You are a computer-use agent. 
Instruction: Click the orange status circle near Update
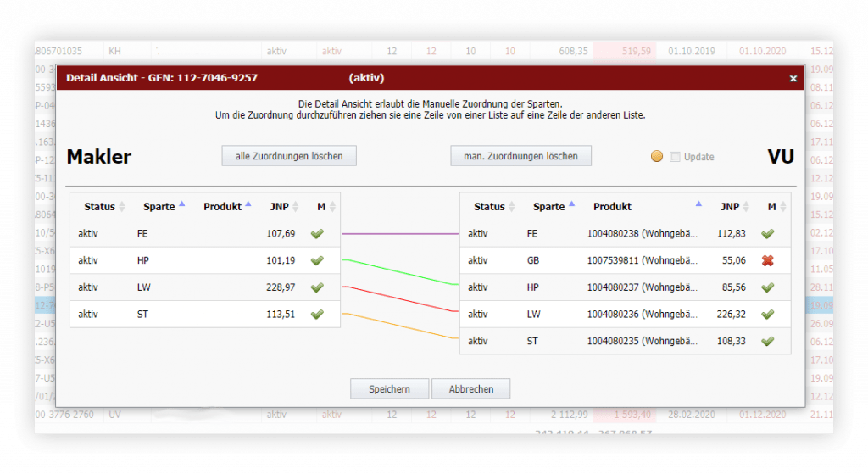(x=656, y=157)
